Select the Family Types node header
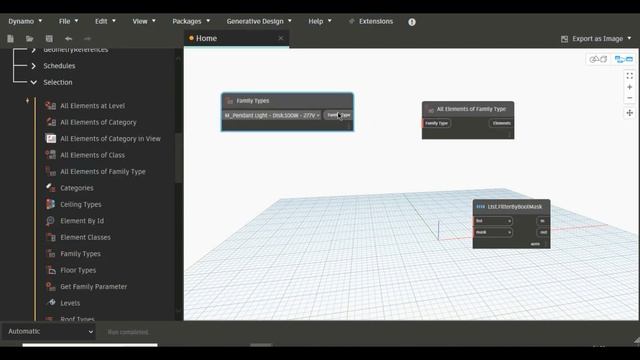Viewport: 640px width, 360px height. coord(287,101)
